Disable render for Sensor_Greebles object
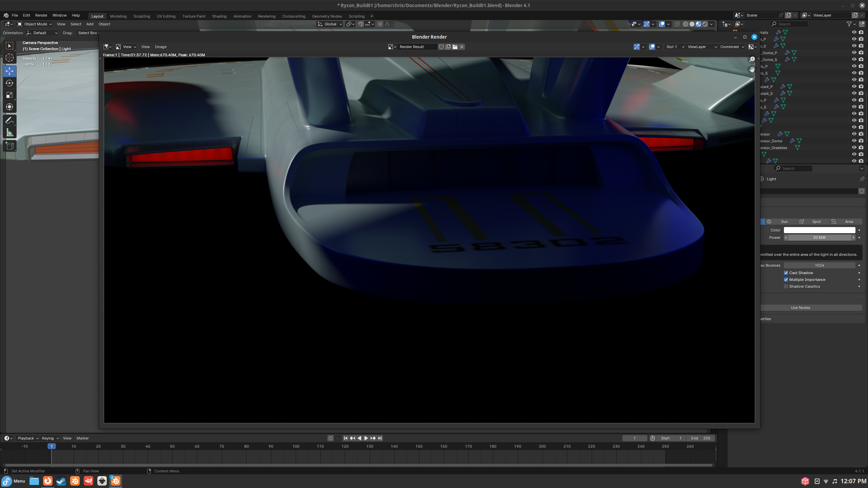 click(861, 147)
